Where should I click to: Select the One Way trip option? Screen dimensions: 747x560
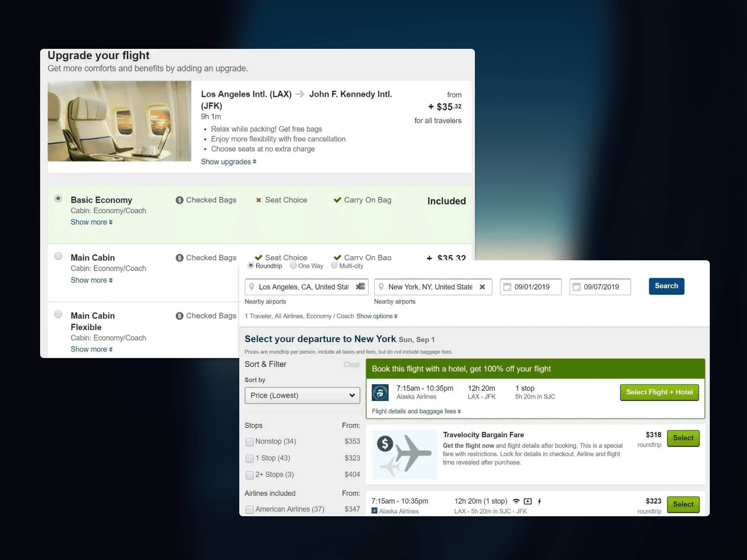click(293, 266)
